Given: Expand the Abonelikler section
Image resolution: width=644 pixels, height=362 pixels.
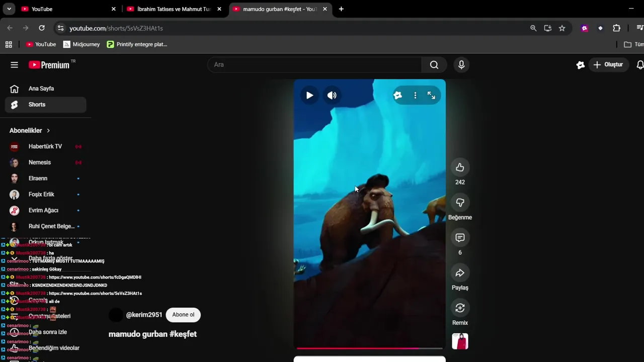Looking at the screenshot, I should coord(30,130).
